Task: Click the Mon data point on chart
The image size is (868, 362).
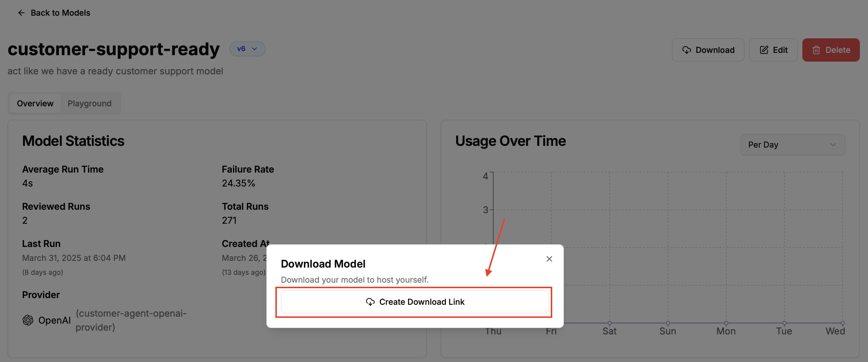Action: click(x=726, y=323)
